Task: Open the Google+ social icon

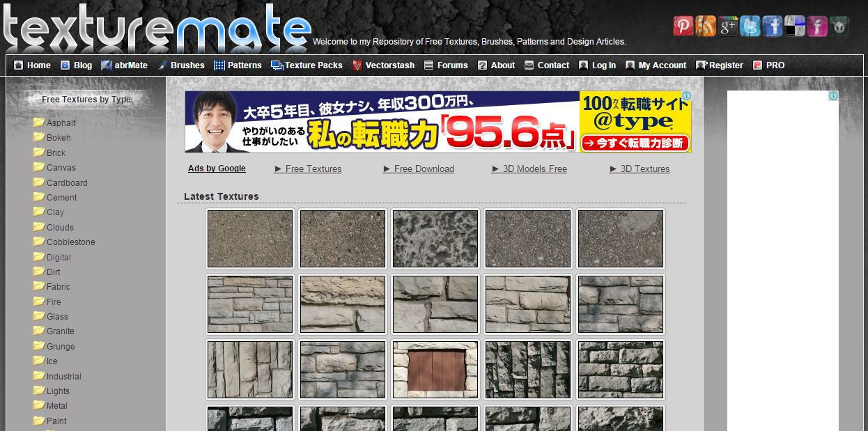Action: click(x=728, y=26)
